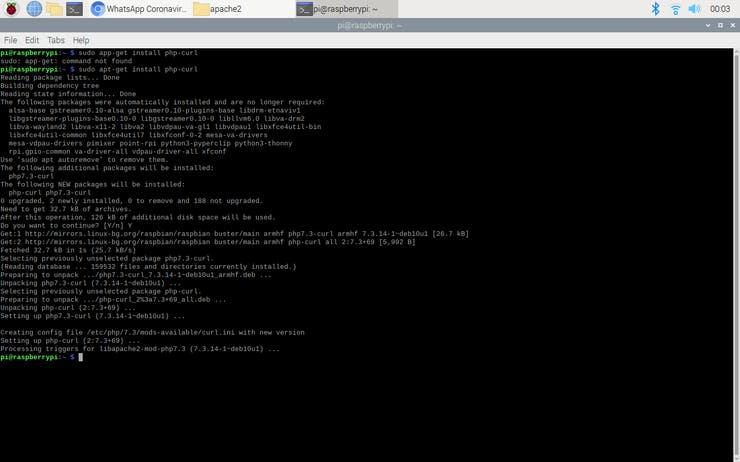Maximize the terminal window
Viewport: 740px width, 462px height.
click(720, 25)
